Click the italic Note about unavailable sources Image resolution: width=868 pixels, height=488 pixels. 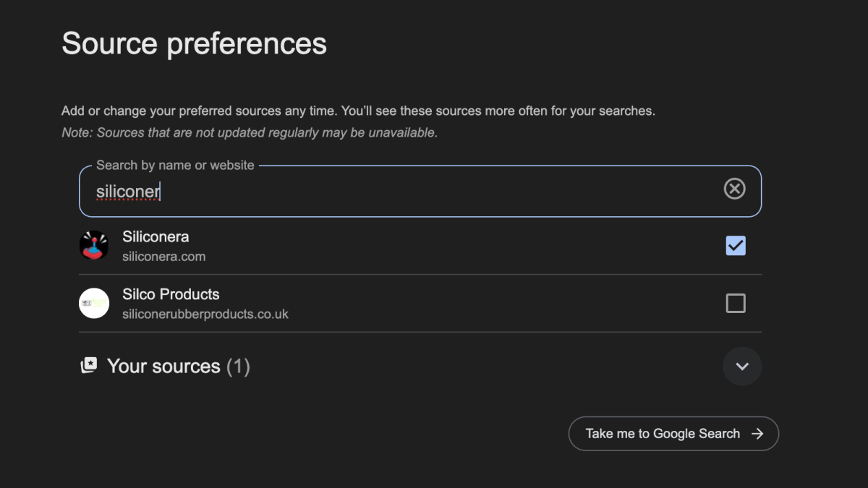point(250,133)
